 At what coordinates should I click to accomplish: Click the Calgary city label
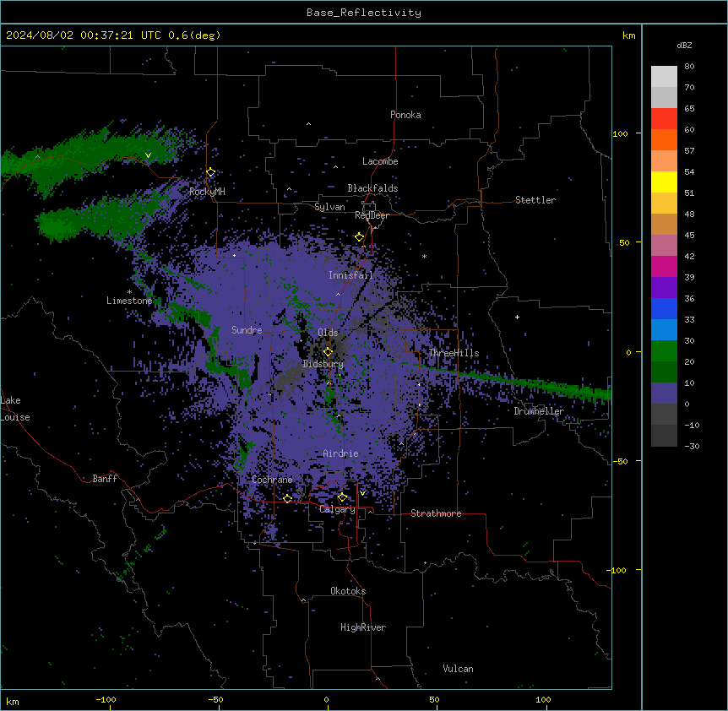337,509
